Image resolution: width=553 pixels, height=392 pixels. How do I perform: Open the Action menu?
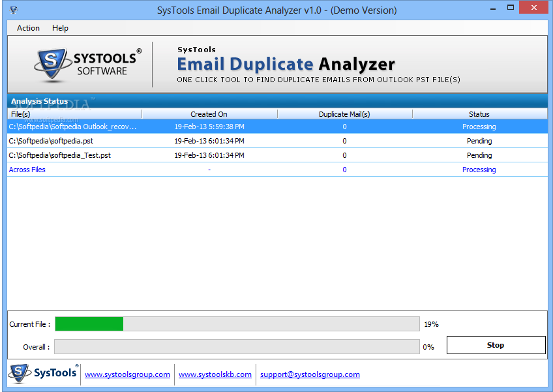(x=28, y=28)
